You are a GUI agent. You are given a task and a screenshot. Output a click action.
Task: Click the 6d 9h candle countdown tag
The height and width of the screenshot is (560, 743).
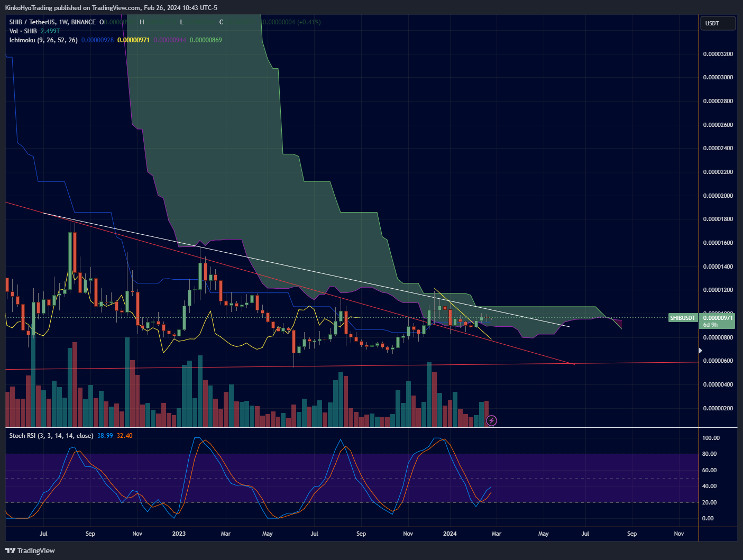710,325
